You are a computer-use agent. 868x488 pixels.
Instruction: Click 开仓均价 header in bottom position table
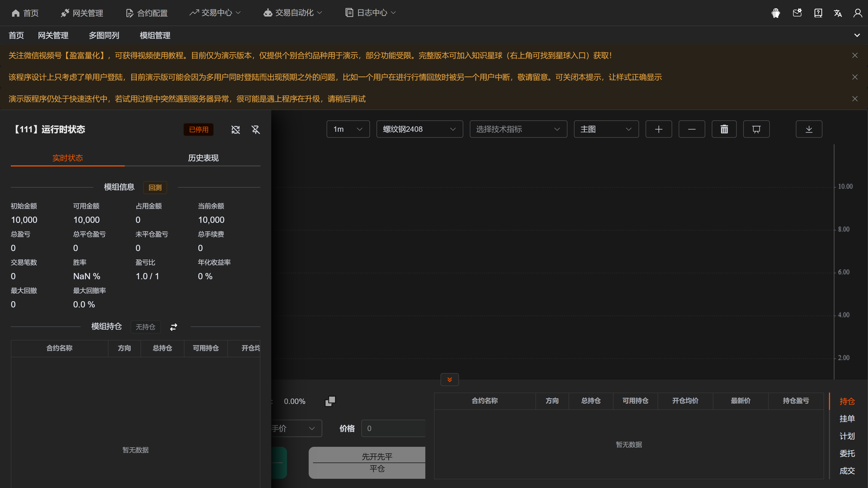[685, 401]
